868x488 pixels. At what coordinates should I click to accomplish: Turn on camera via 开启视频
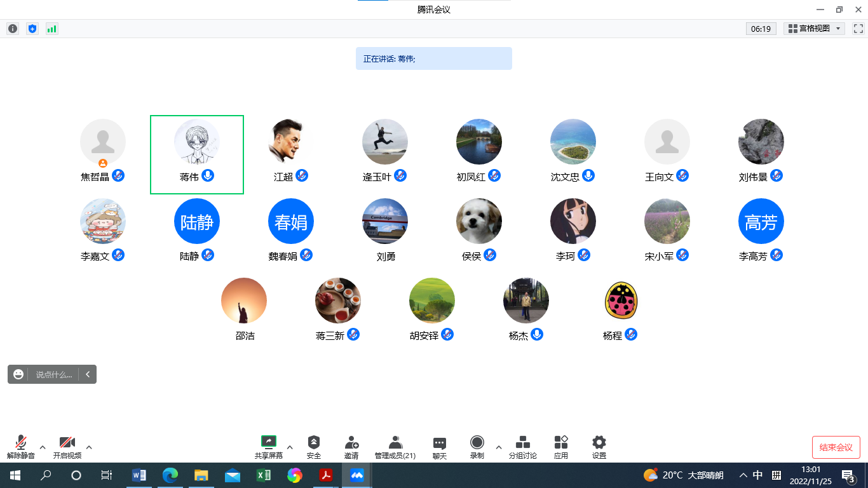(67, 443)
